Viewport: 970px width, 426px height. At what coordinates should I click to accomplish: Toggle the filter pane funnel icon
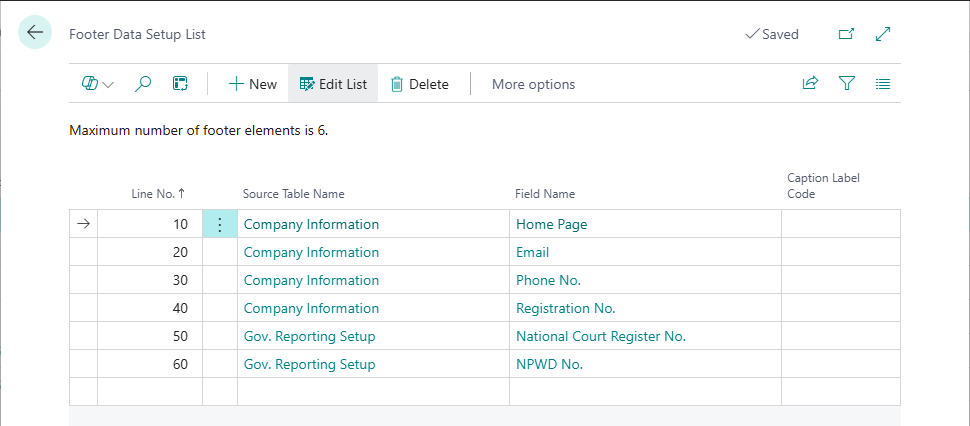(847, 84)
